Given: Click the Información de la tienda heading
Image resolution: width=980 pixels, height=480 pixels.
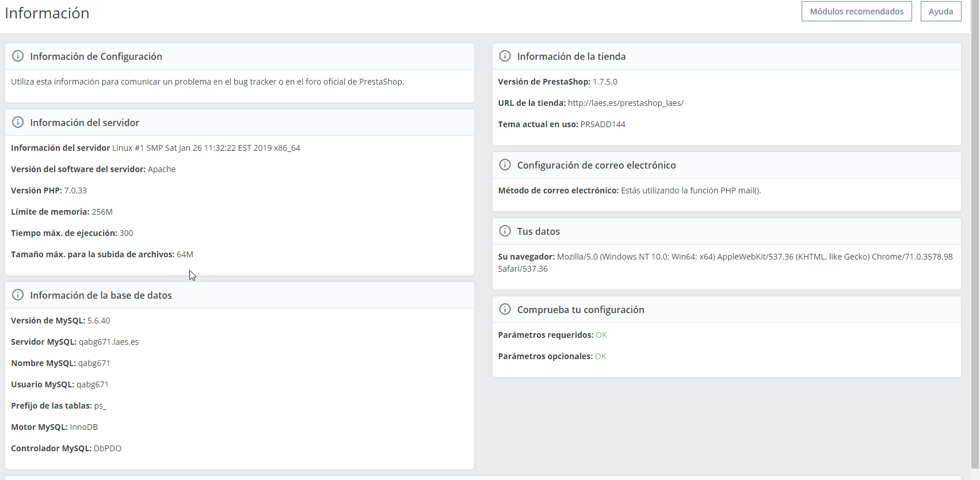Looking at the screenshot, I should [571, 56].
